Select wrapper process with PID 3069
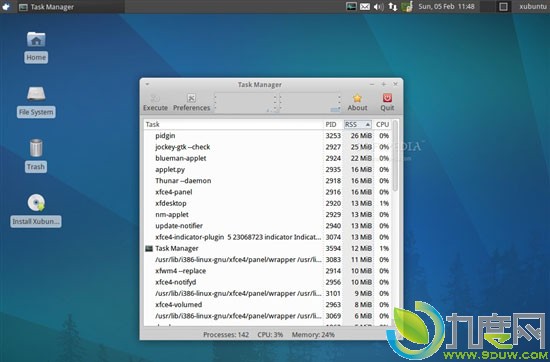This screenshot has width=550, height=362. 268,316
